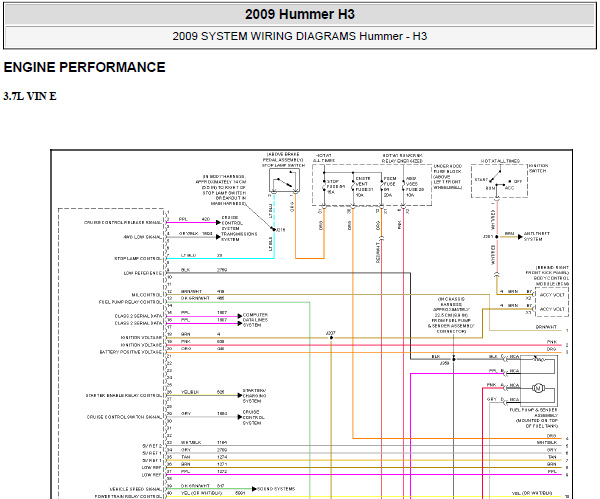Click the "COMPUTER DATA LINES SYSTEM" reference label

pyautogui.click(x=255, y=320)
